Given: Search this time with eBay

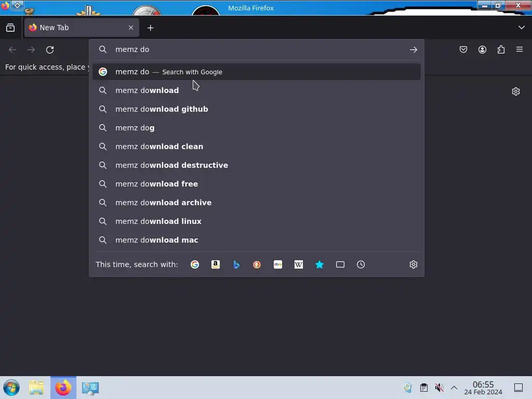Looking at the screenshot, I should pyautogui.click(x=278, y=264).
